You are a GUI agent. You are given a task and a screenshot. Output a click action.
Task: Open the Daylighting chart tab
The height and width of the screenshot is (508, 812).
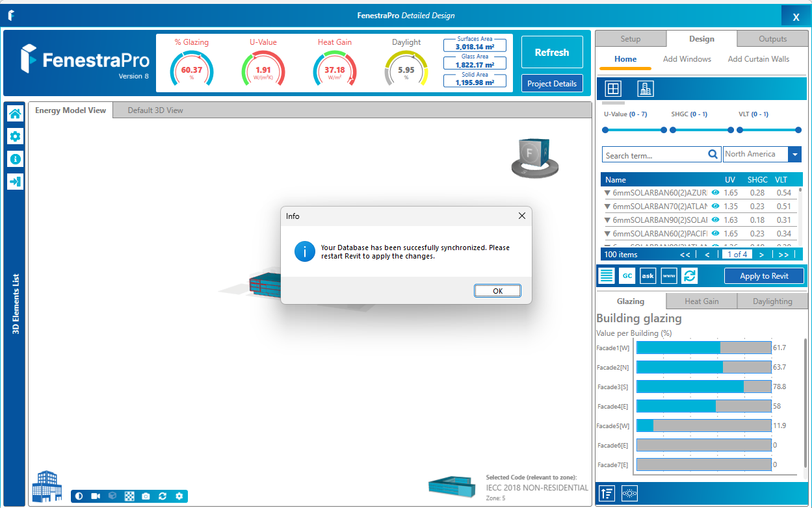[772, 301]
